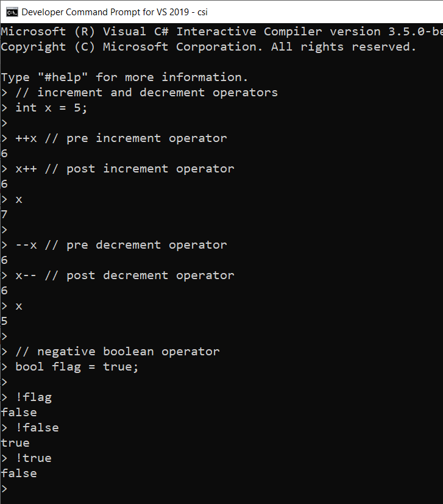
Task: Click the "++x" pre increment operator line
Action: coord(121,138)
